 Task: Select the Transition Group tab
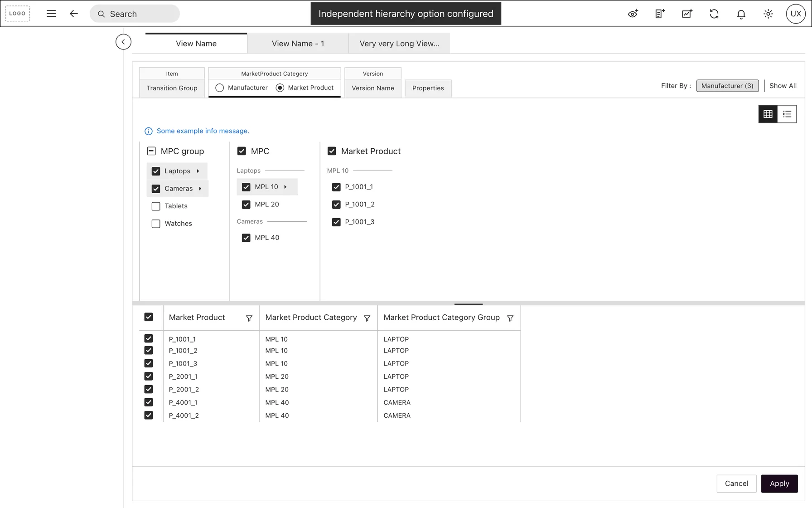172,88
